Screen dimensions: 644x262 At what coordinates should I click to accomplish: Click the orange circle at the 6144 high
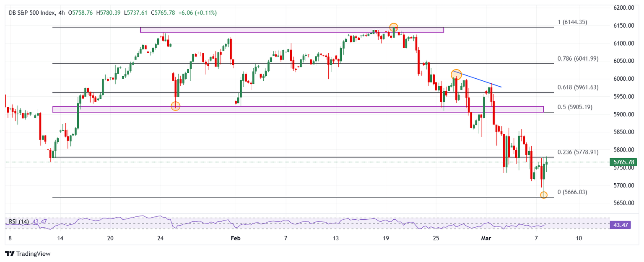pyautogui.click(x=393, y=28)
